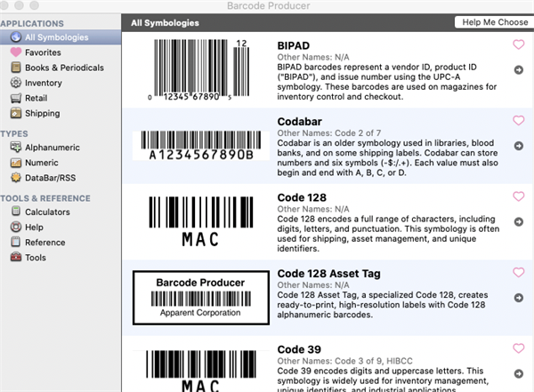The width and height of the screenshot is (534, 392).
Task: Click the Shipping box icon
Action: [x=16, y=113]
